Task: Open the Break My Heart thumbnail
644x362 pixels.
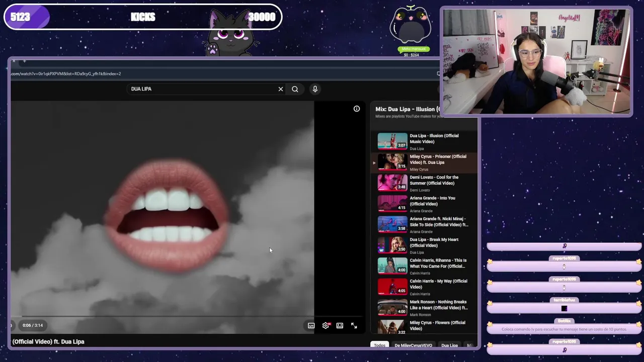Action: [392, 245]
